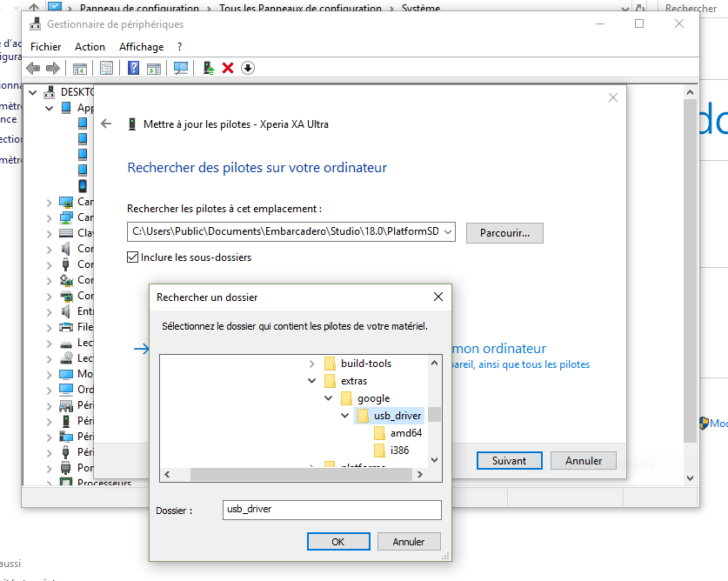Open the ? help menu

[180, 47]
